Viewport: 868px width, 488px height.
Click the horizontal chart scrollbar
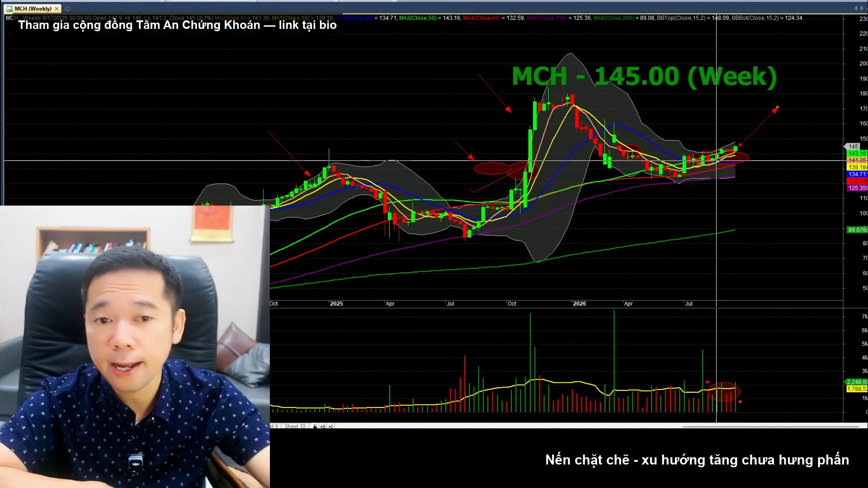[x=770, y=426]
